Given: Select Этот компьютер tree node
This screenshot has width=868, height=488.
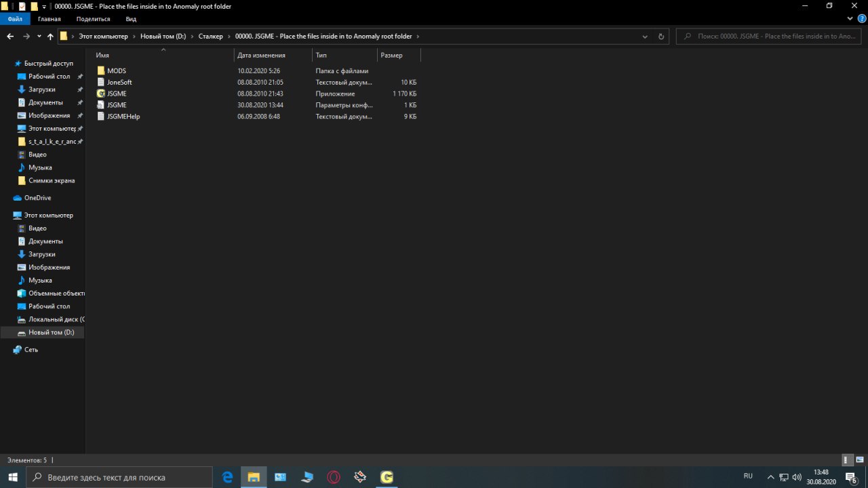Looking at the screenshot, I should (49, 216).
